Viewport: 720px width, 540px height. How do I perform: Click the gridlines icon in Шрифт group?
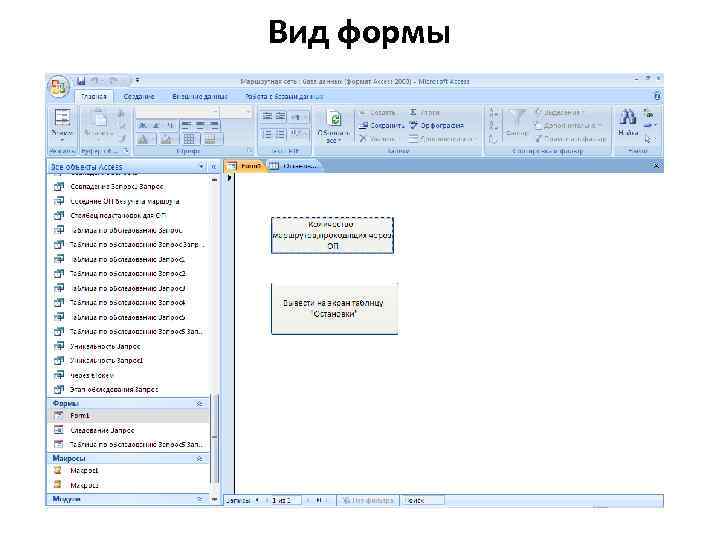pyautogui.click(x=189, y=139)
